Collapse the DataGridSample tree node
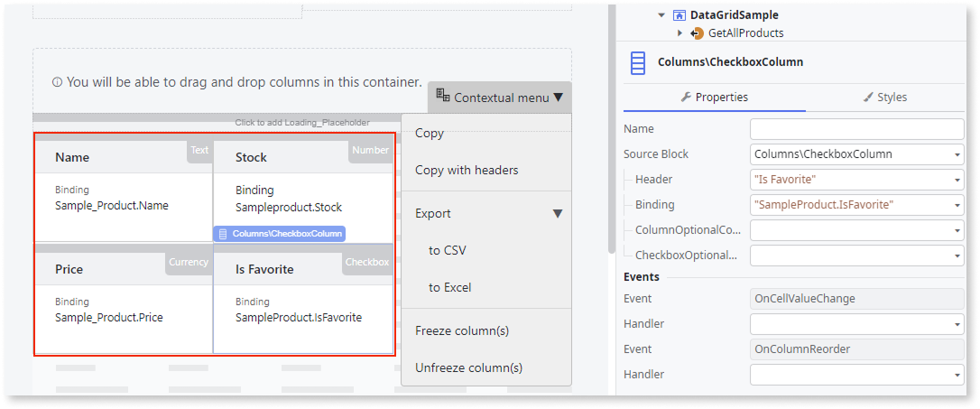The width and height of the screenshot is (980, 409). [x=661, y=15]
